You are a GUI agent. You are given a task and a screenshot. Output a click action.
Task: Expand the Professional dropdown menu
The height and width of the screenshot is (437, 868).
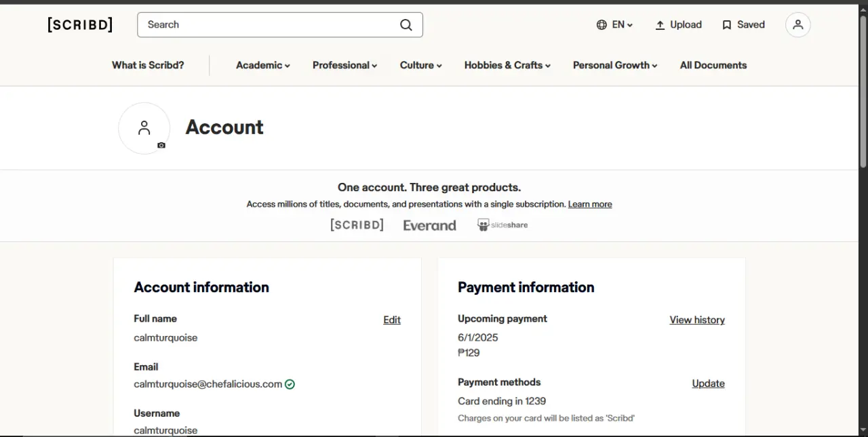(x=344, y=65)
